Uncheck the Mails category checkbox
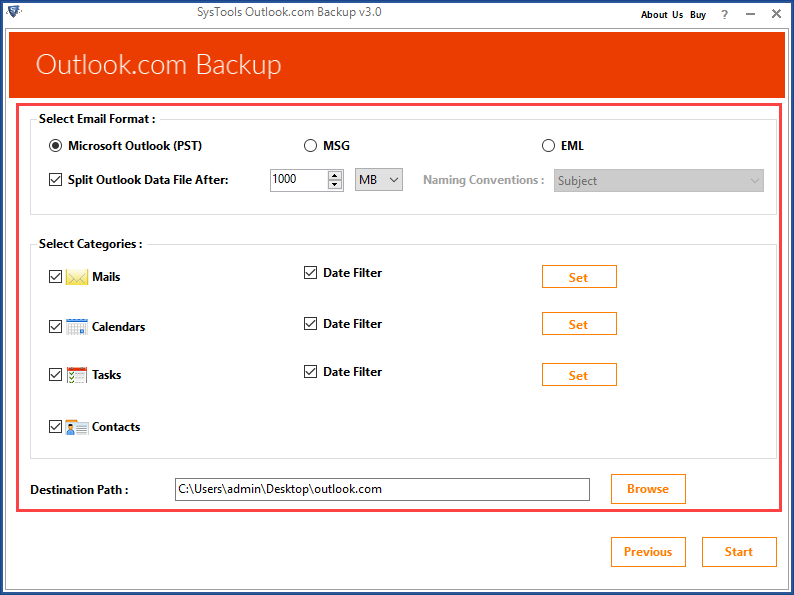Viewport: 794px width, 595px height. point(56,276)
